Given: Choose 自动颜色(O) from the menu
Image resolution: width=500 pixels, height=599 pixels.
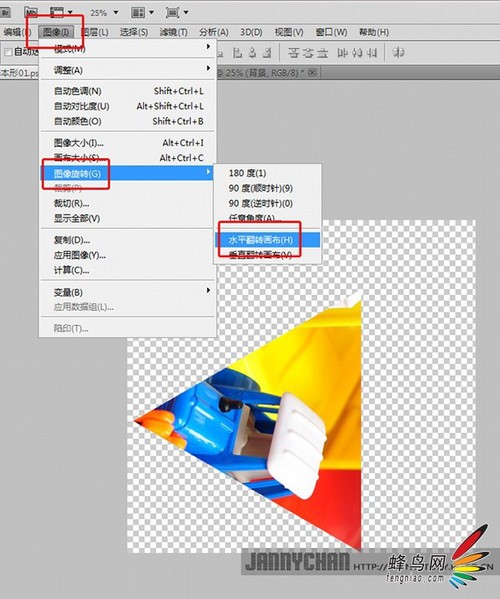Looking at the screenshot, I should pyautogui.click(x=128, y=121).
